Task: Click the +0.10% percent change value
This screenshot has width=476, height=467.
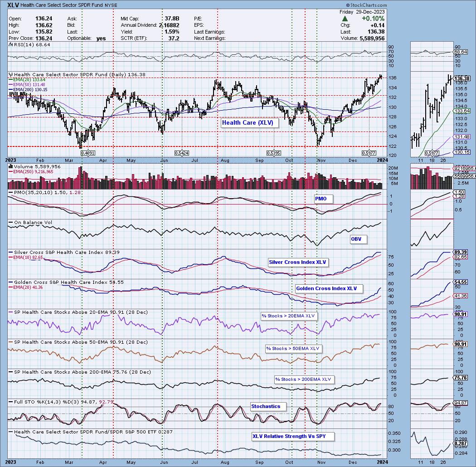Action: (373, 19)
